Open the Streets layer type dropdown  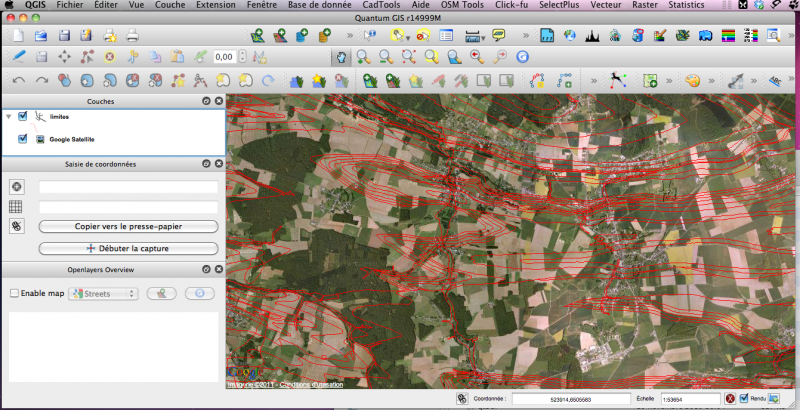pyautogui.click(x=103, y=294)
